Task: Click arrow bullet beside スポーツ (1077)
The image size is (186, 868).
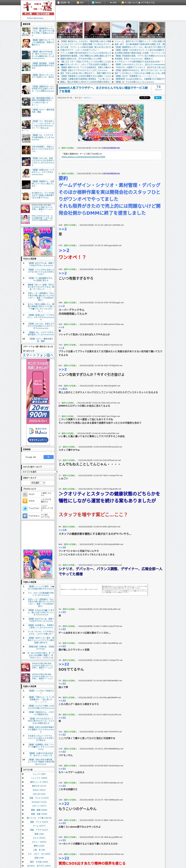Action: 23,806
